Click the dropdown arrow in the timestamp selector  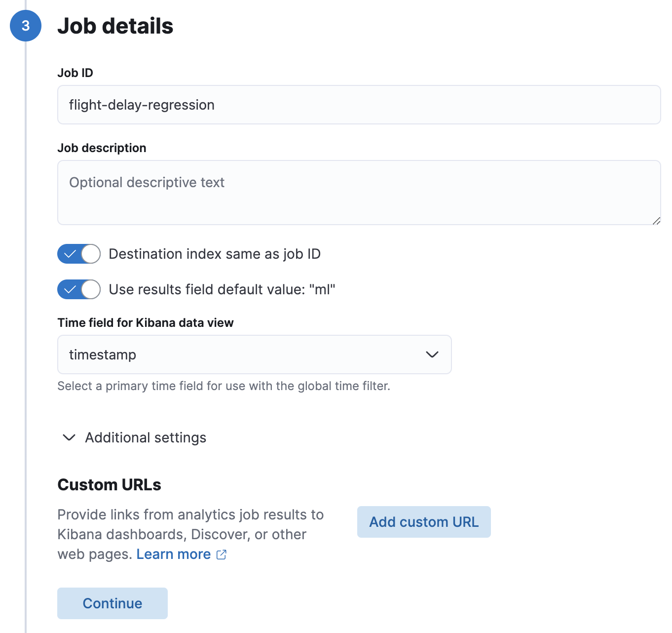pyautogui.click(x=432, y=355)
